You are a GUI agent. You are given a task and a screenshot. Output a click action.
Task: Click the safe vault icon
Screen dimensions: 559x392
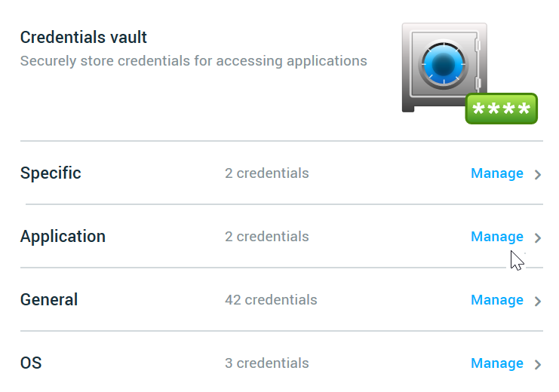point(444,66)
